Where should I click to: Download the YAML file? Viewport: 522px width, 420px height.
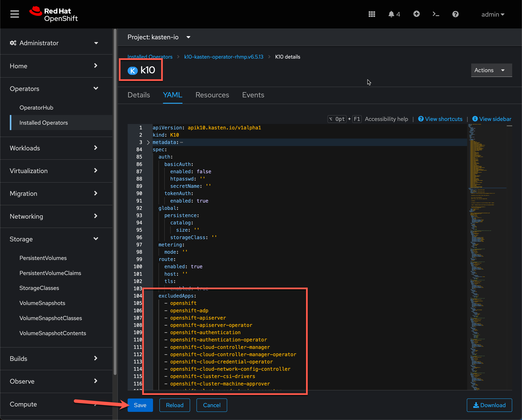(489, 405)
